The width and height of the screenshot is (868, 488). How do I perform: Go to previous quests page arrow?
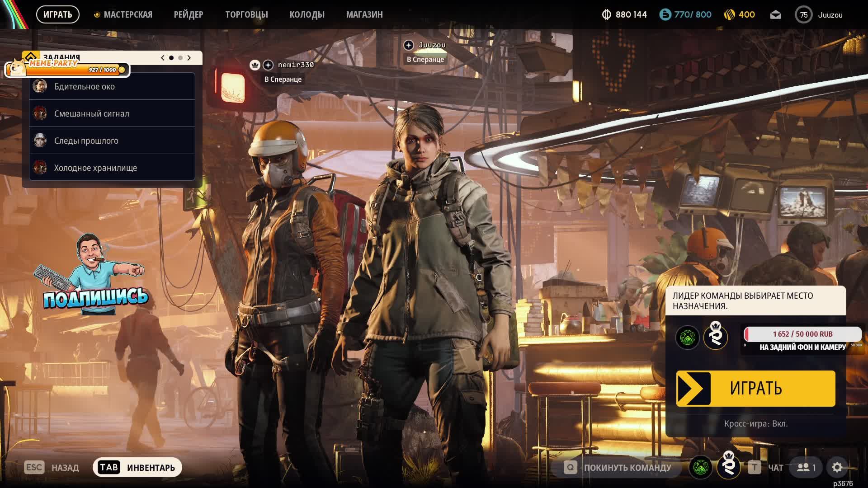coord(163,58)
